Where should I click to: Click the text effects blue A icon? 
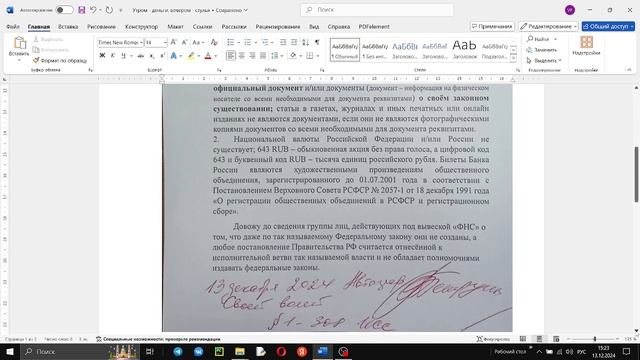coord(173,56)
